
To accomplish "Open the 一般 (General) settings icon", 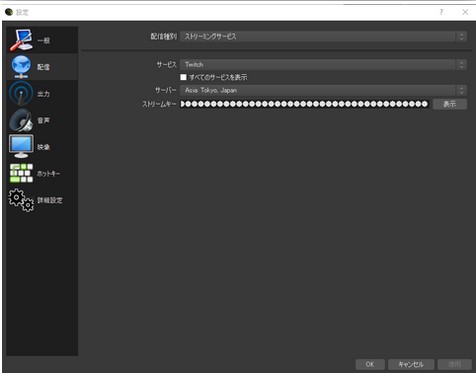I will 21,40.
